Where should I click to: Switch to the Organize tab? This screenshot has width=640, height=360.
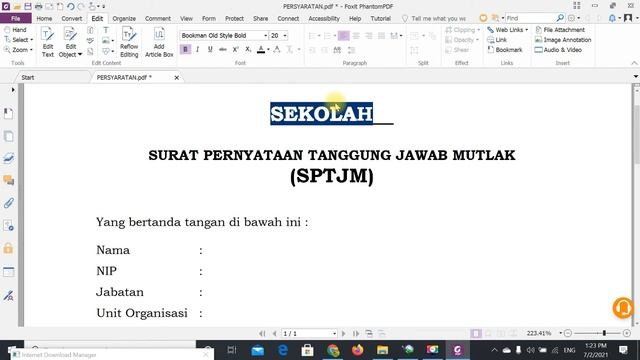point(124,18)
